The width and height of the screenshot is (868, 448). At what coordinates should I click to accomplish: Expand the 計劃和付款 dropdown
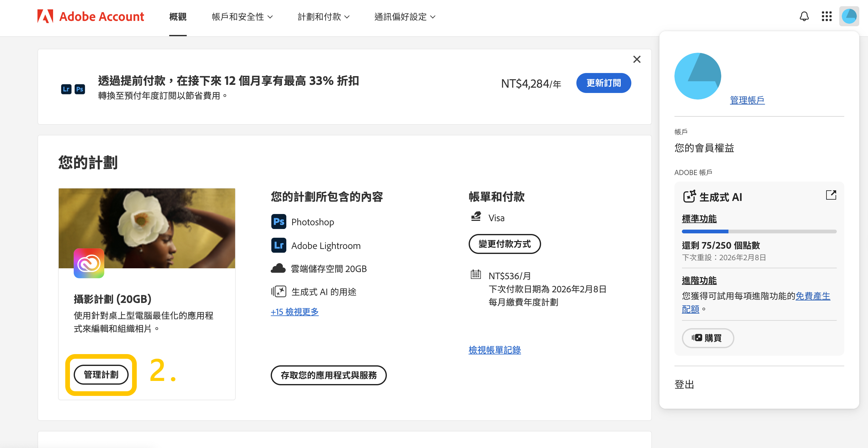(323, 17)
